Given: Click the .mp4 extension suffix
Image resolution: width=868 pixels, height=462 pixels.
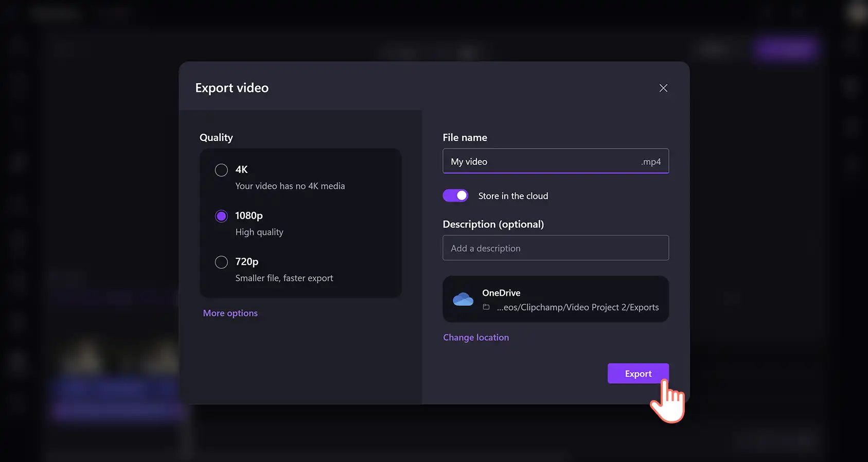Looking at the screenshot, I should pos(651,162).
